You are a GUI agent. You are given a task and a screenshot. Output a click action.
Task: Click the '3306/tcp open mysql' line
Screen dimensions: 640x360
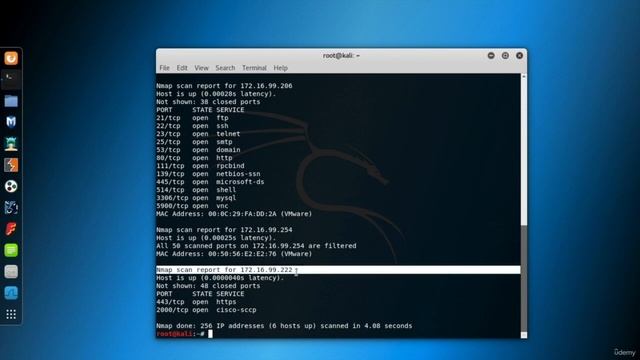click(x=196, y=198)
